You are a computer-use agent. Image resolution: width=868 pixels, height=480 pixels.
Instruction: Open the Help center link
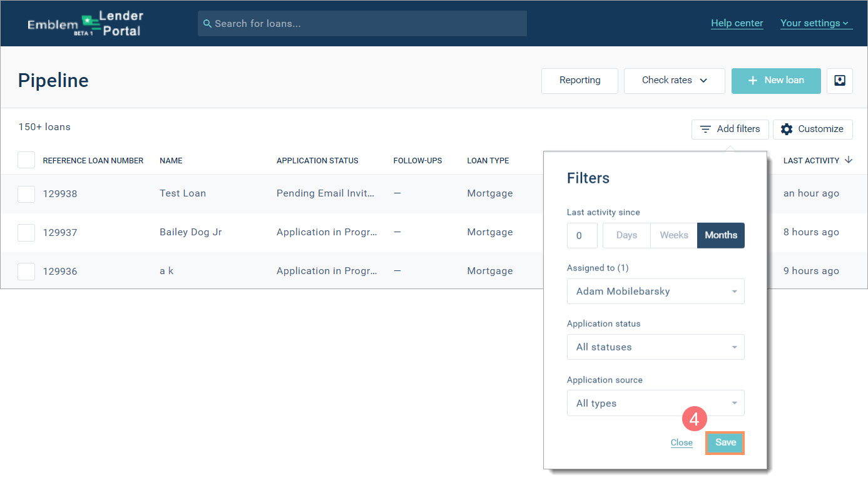coord(737,23)
